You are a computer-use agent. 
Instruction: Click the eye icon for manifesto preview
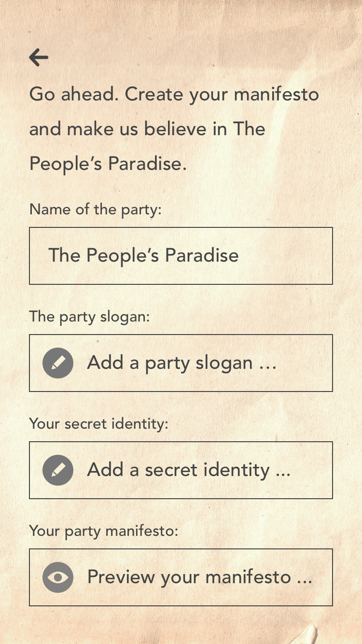(58, 577)
